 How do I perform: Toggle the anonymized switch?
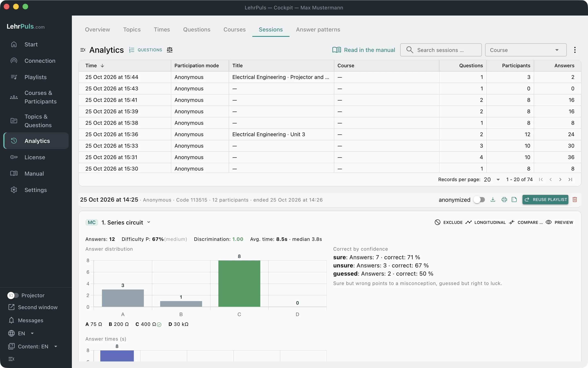coord(479,200)
